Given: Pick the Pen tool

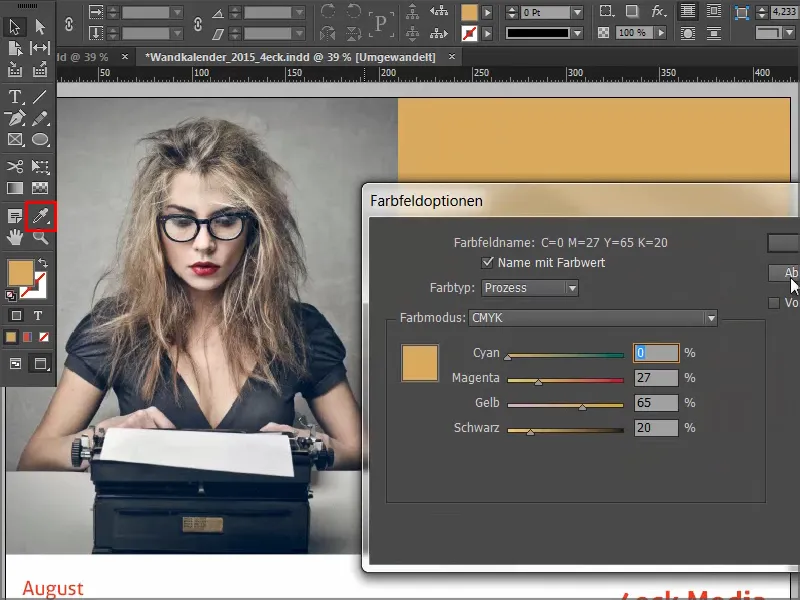Looking at the screenshot, I should [x=15, y=119].
